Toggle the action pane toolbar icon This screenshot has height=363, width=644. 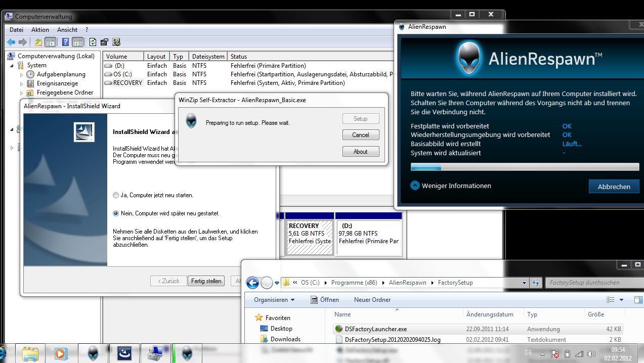pyautogui.click(x=77, y=42)
